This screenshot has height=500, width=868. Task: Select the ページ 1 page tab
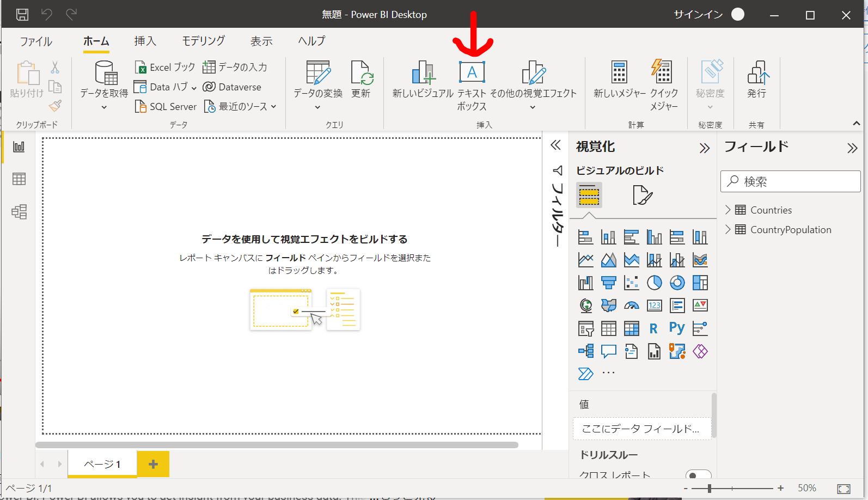point(102,464)
